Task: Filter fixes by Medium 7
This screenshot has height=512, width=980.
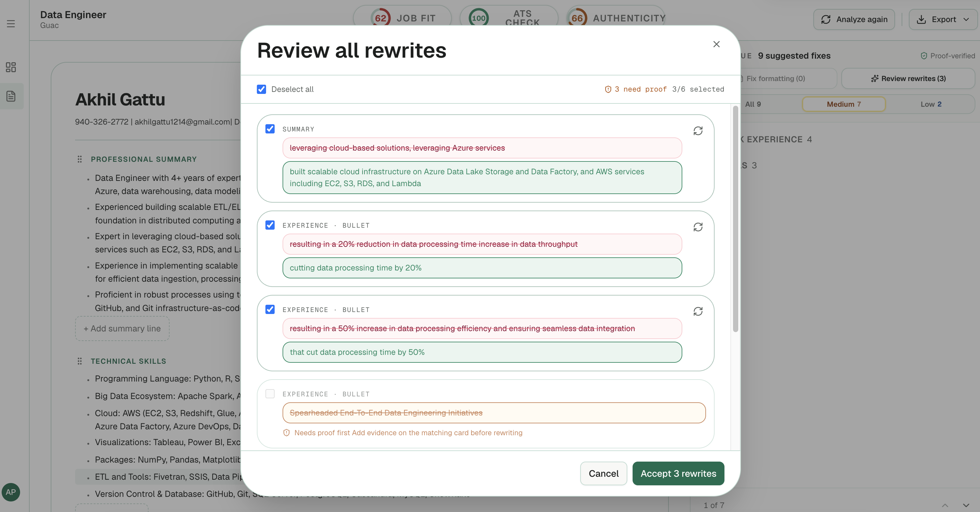Action: 843,104
